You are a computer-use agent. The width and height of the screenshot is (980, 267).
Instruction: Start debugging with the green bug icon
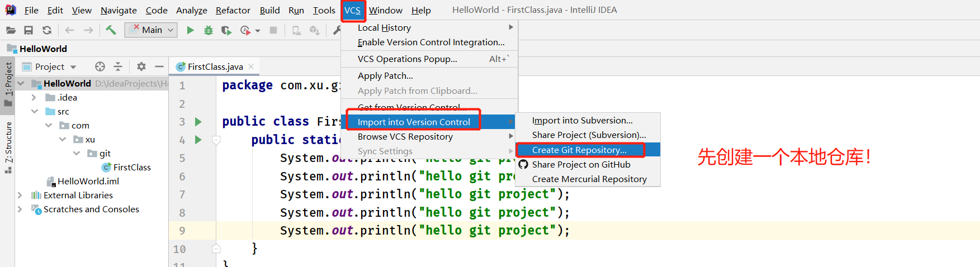[x=208, y=30]
